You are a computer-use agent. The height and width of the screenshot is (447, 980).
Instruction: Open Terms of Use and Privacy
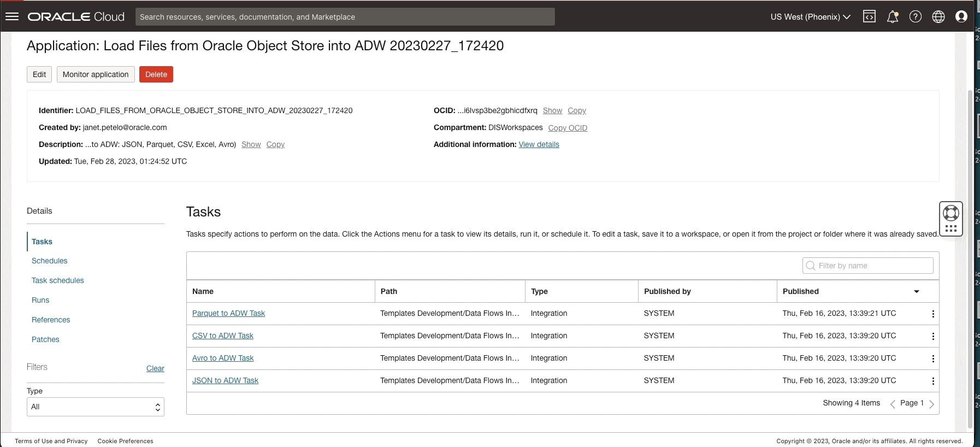[x=51, y=441]
